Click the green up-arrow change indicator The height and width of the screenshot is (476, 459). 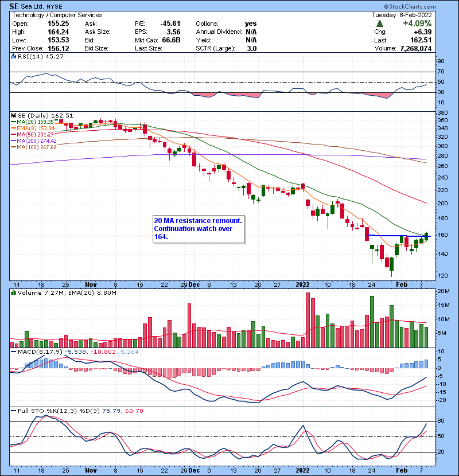coord(379,24)
